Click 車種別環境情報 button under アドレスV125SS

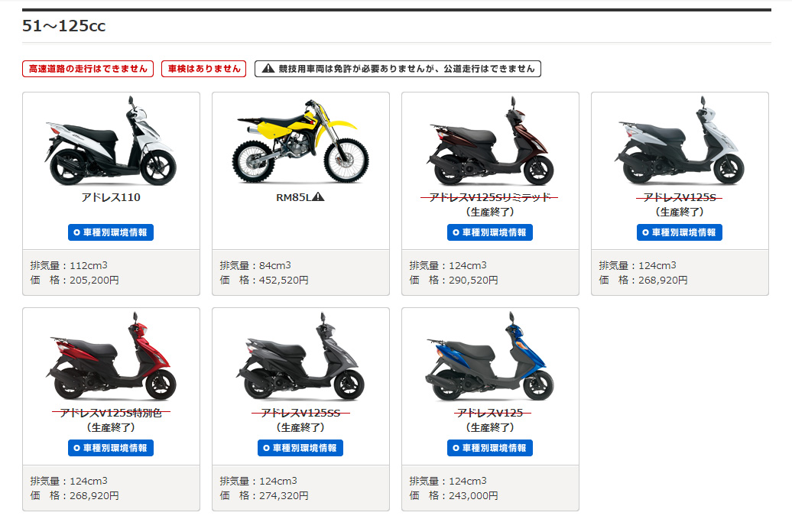point(300,448)
